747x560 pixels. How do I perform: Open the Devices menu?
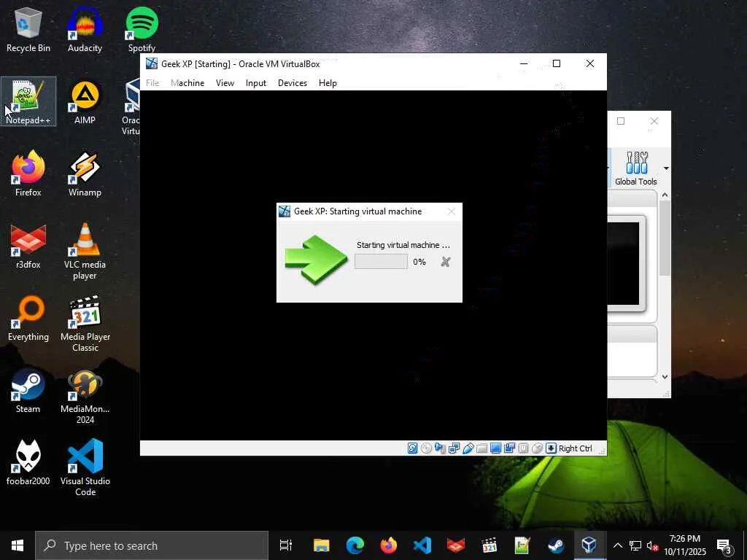tap(293, 83)
